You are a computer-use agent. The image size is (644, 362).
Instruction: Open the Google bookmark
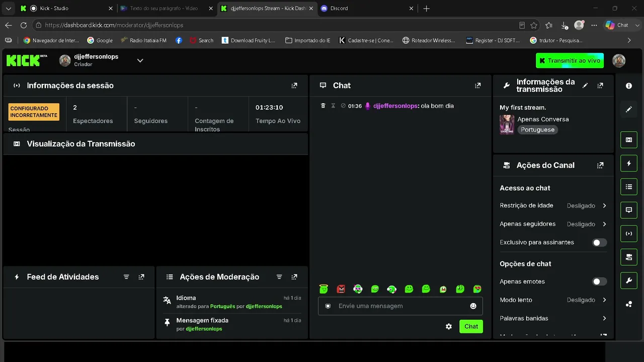(x=100, y=40)
